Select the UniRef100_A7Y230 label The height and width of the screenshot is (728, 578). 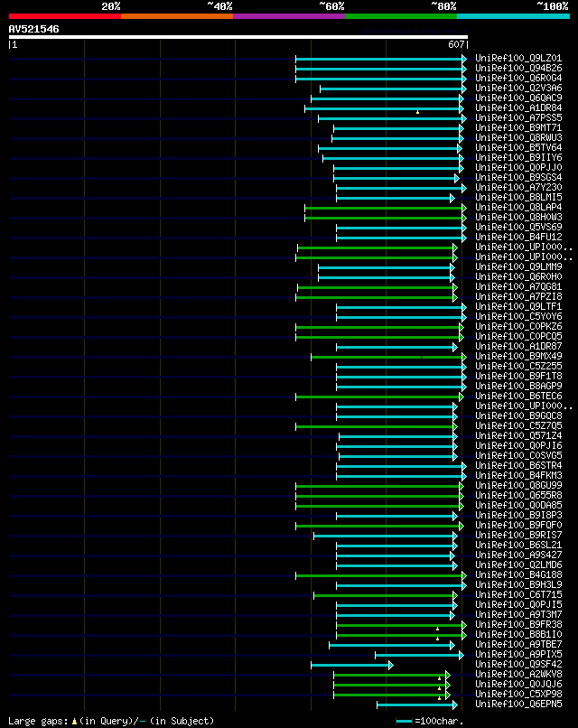tap(518, 187)
